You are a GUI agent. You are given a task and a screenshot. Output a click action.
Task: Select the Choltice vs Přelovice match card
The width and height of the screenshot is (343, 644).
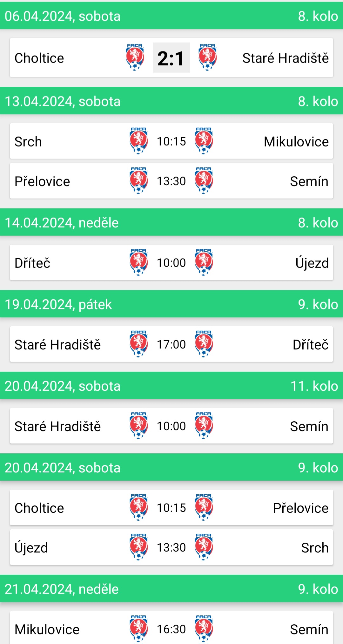(x=171, y=507)
